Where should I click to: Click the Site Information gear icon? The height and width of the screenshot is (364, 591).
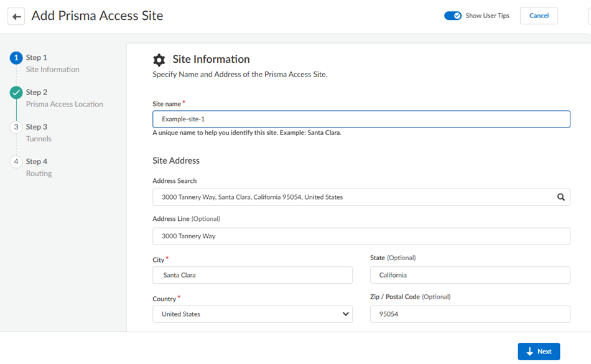(159, 60)
